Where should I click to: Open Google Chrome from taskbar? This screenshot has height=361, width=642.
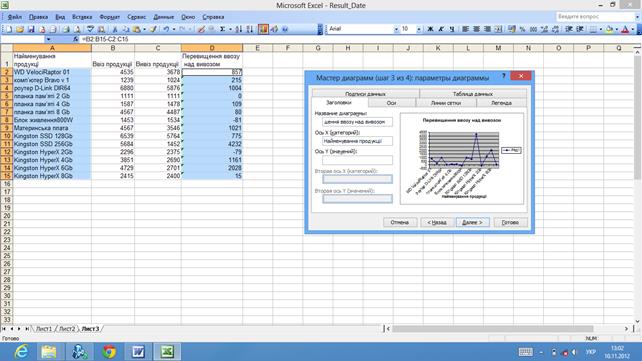point(109,352)
